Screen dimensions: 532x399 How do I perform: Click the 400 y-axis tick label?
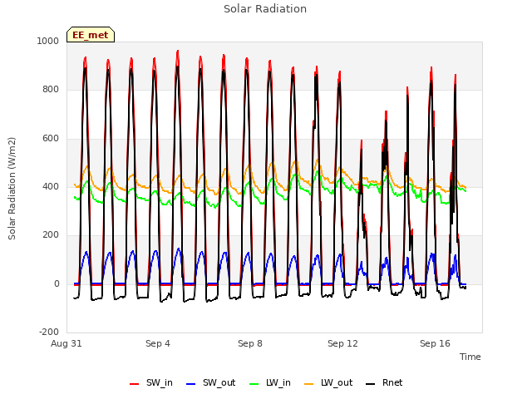pyautogui.click(x=51, y=186)
